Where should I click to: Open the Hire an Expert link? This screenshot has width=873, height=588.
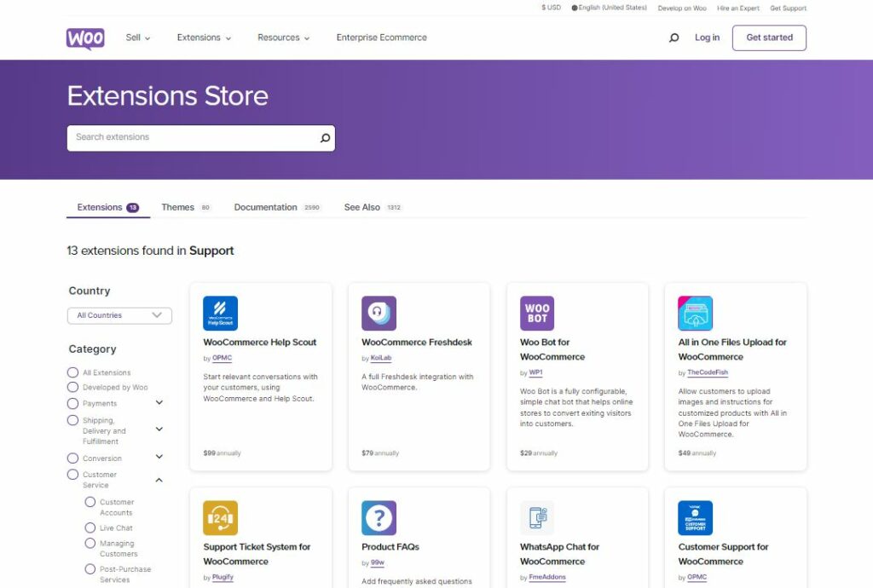point(738,9)
